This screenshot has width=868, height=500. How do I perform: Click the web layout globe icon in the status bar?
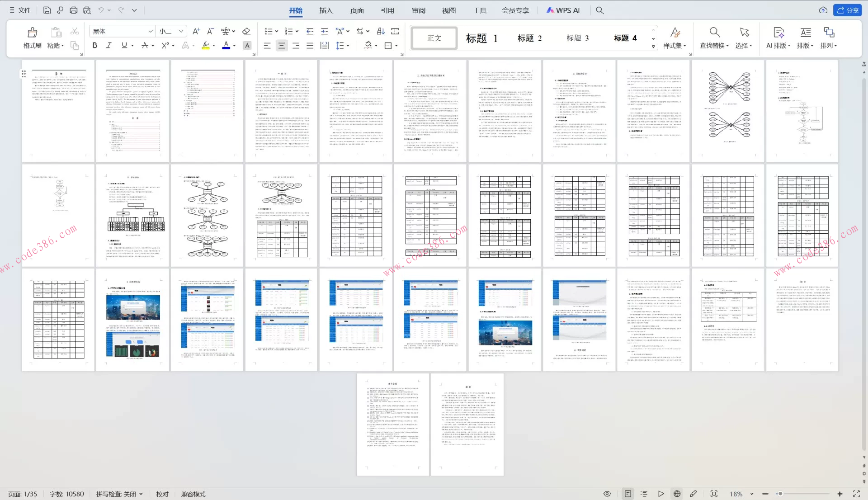pos(677,494)
